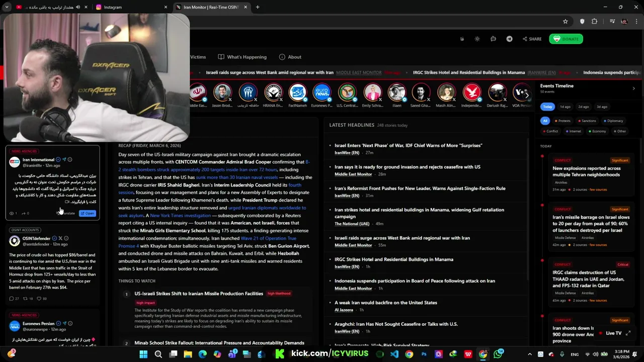Open headline 'Iran says it is ready for ground invasion'
This screenshot has width=644, height=362.
pos(407,167)
